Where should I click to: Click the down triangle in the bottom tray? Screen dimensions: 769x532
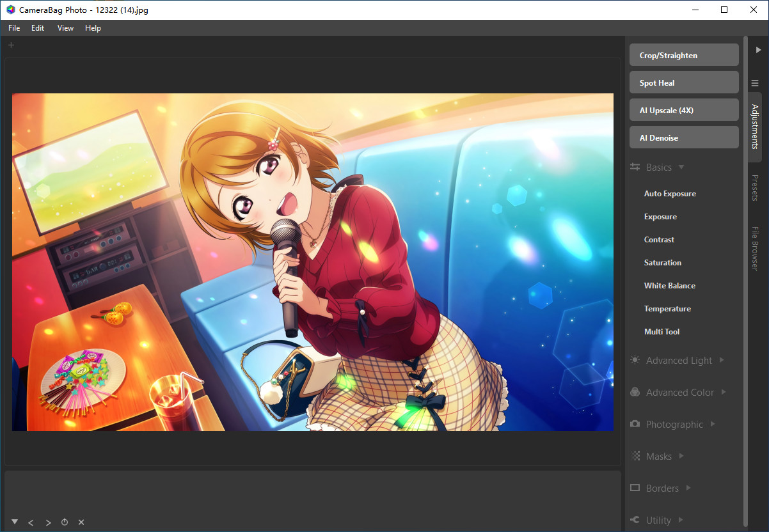(15, 522)
